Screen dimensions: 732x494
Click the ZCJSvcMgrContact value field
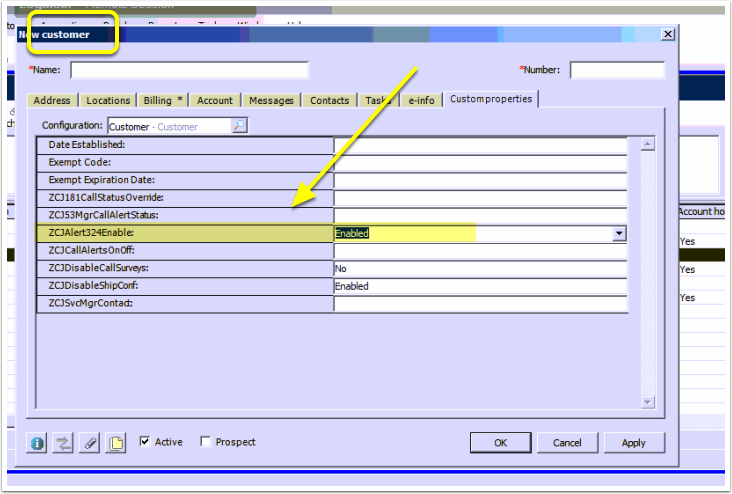pos(481,304)
